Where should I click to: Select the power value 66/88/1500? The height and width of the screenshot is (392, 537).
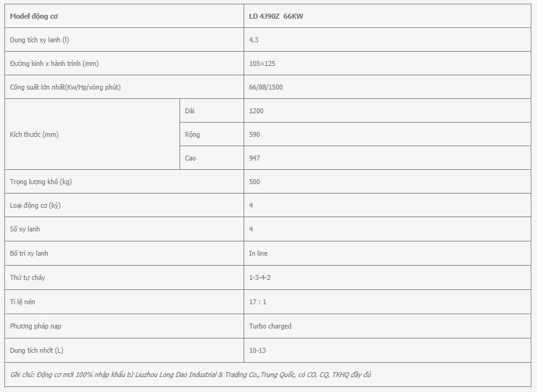[x=266, y=87]
